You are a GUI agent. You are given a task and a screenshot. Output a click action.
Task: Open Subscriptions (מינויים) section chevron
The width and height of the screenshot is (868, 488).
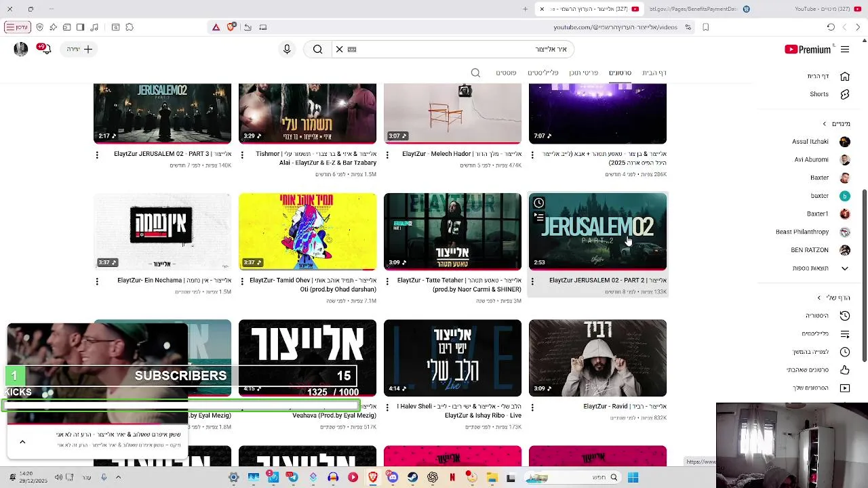(x=825, y=124)
